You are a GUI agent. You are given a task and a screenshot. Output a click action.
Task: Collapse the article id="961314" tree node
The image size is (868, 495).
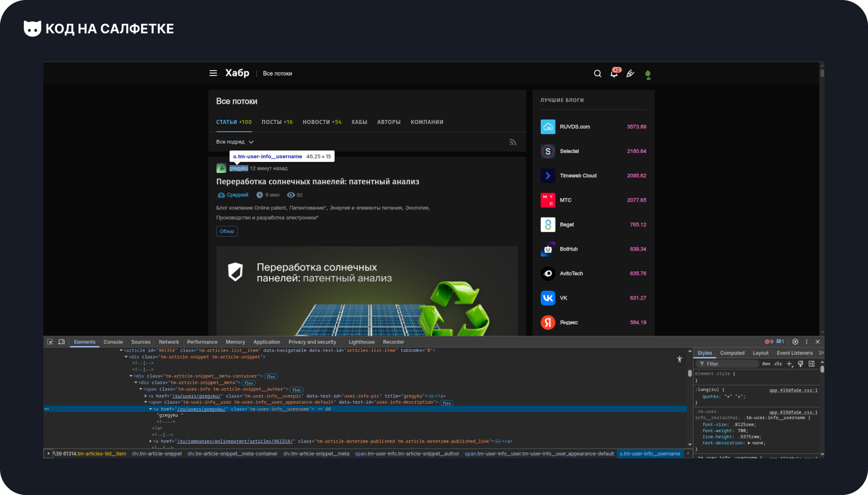[x=121, y=351]
